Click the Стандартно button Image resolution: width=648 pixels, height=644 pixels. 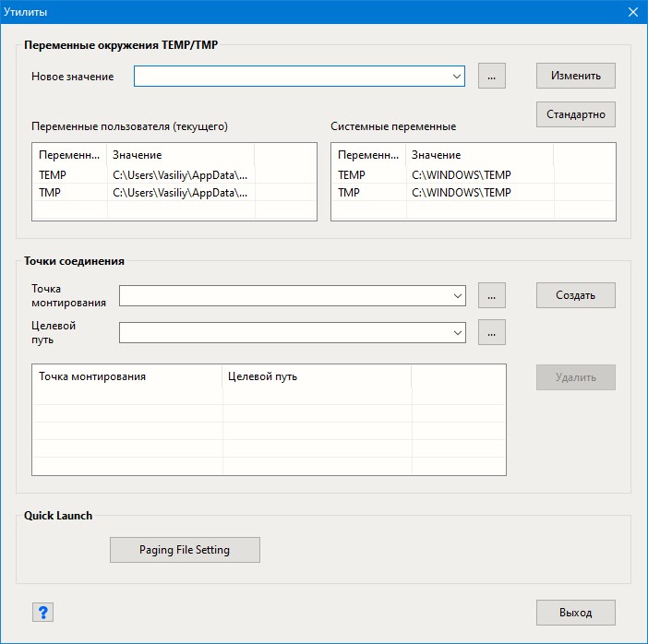pos(576,114)
